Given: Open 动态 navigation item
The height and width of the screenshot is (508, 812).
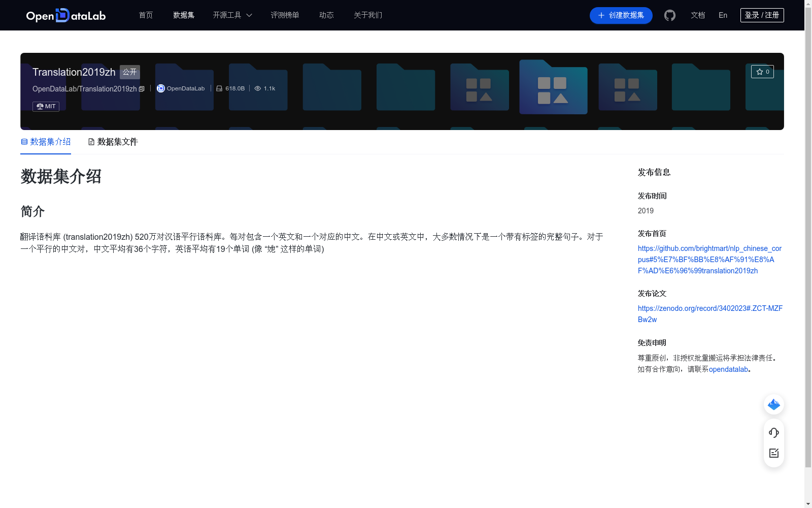Looking at the screenshot, I should pos(326,15).
